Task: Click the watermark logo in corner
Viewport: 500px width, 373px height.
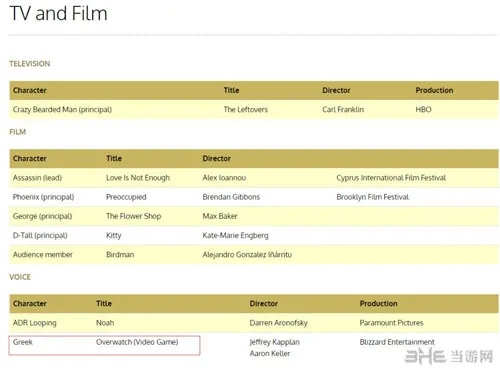Action: [449, 357]
